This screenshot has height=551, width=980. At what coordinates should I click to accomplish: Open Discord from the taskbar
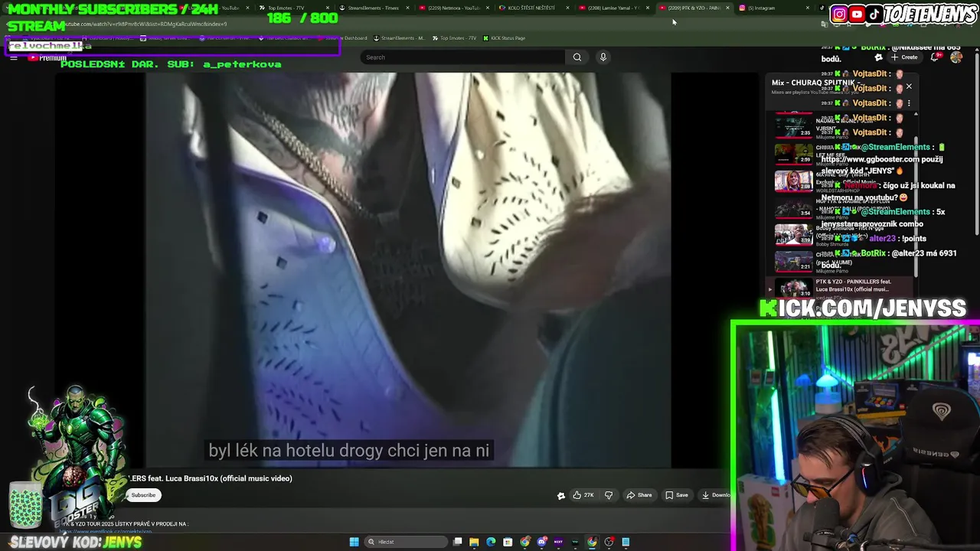point(541,542)
